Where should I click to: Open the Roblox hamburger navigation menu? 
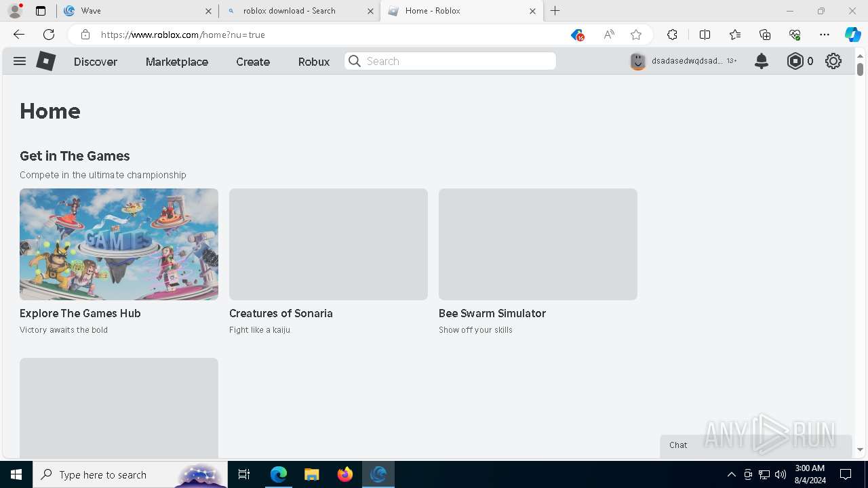click(x=20, y=61)
